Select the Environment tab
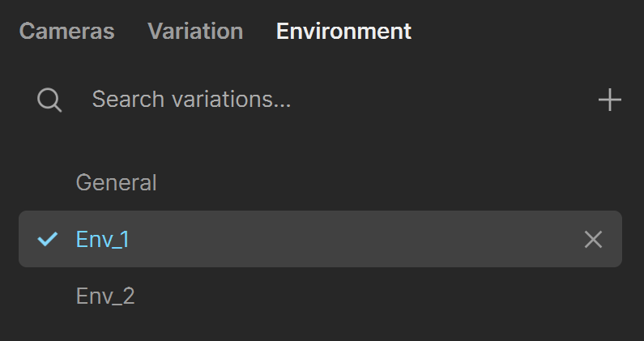Image resolution: width=644 pixels, height=341 pixels. pyautogui.click(x=343, y=32)
